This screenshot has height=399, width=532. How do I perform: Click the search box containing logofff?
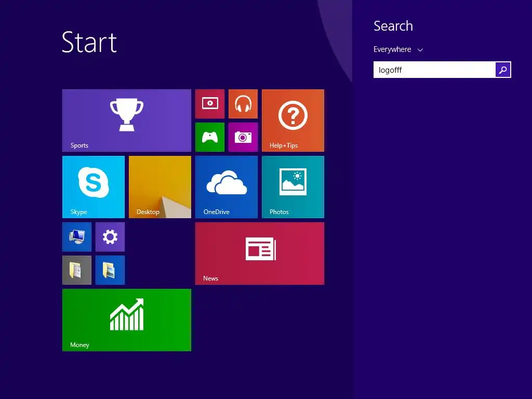(434, 70)
